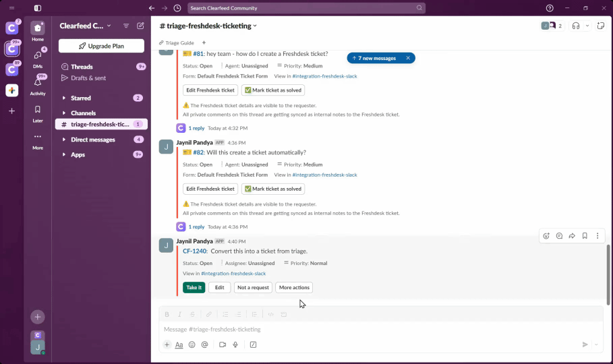
Task: Toggle the sidebar panel icon in title bar
Action: (38, 8)
